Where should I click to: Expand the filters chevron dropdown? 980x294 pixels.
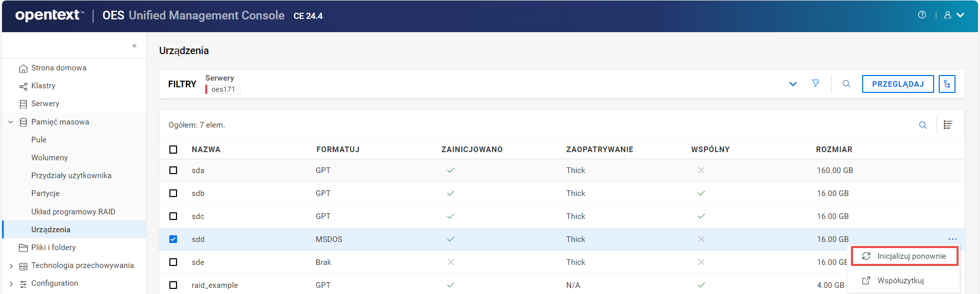pos(793,84)
